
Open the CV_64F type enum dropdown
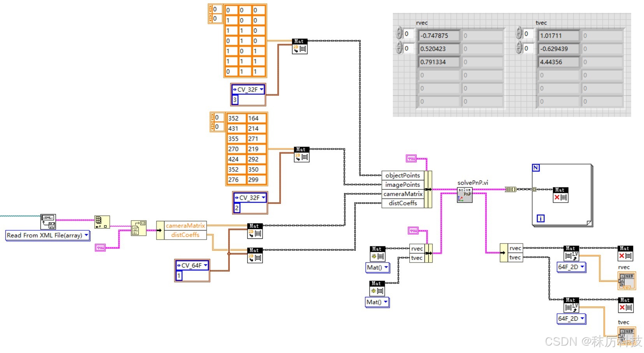pos(192,265)
